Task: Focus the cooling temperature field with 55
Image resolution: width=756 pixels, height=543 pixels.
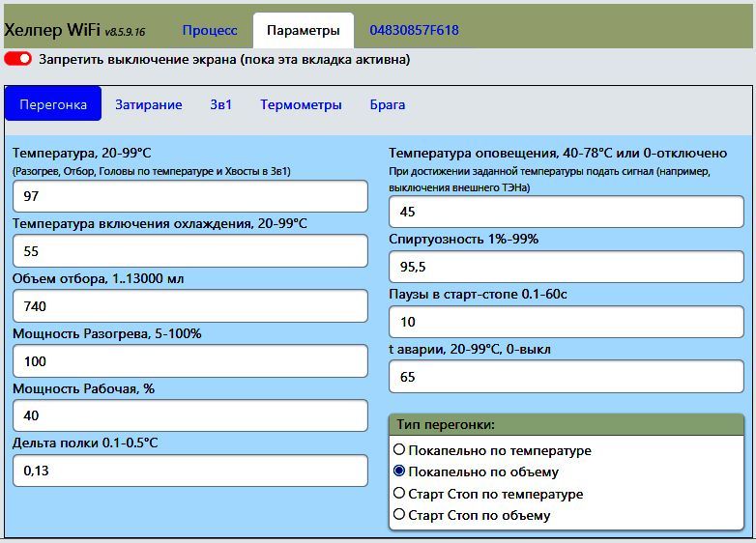Action: coord(189,251)
